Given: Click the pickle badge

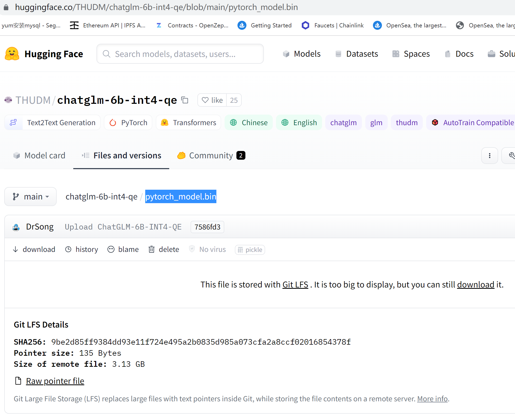Looking at the screenshot, I should (250, 250).
